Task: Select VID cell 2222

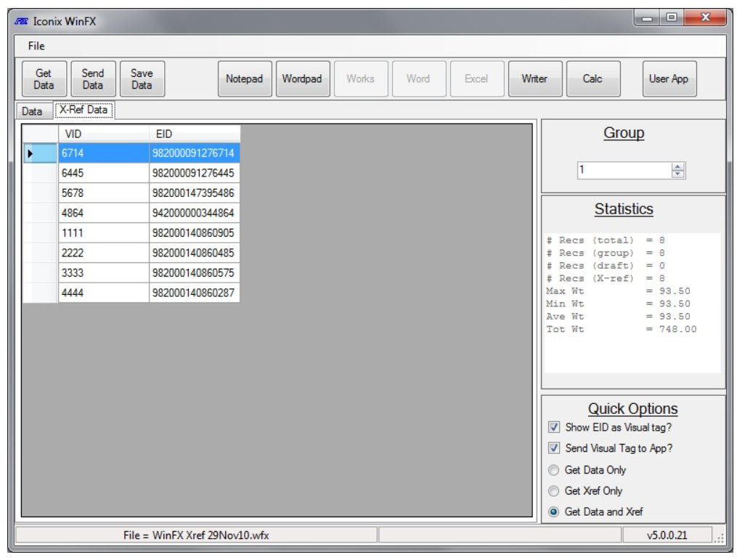Action: tap(104, 253)
